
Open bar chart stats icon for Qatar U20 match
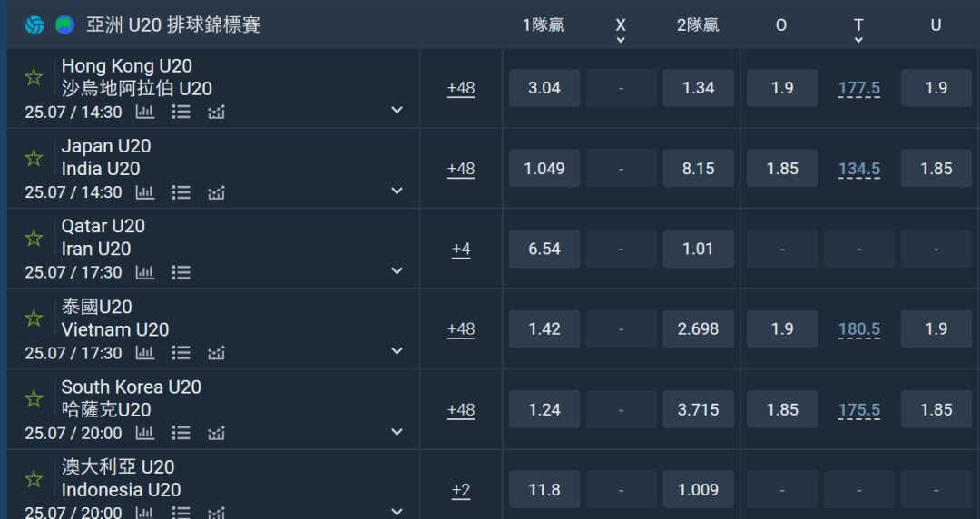coord(145,272)
